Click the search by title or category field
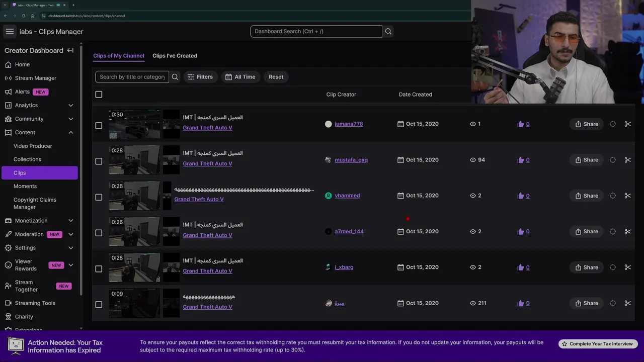This screenshot has height=362, width=644. point(132,77)
